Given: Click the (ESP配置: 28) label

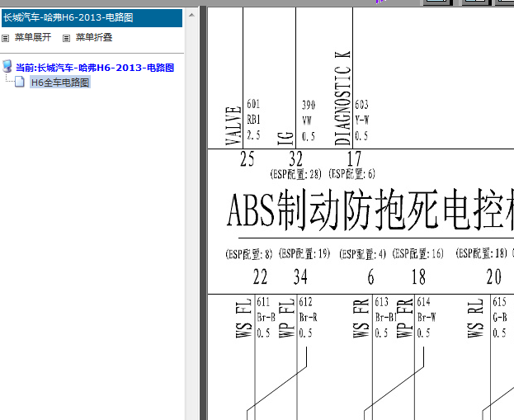Looking at the screenshot, I should 295,174.
